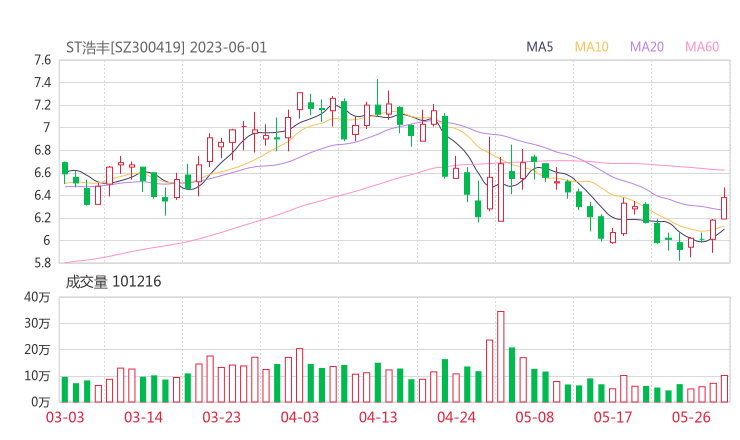Screen dimensions: 740x440
Task: Click the 7.2 price axis label
Action: 42,105
